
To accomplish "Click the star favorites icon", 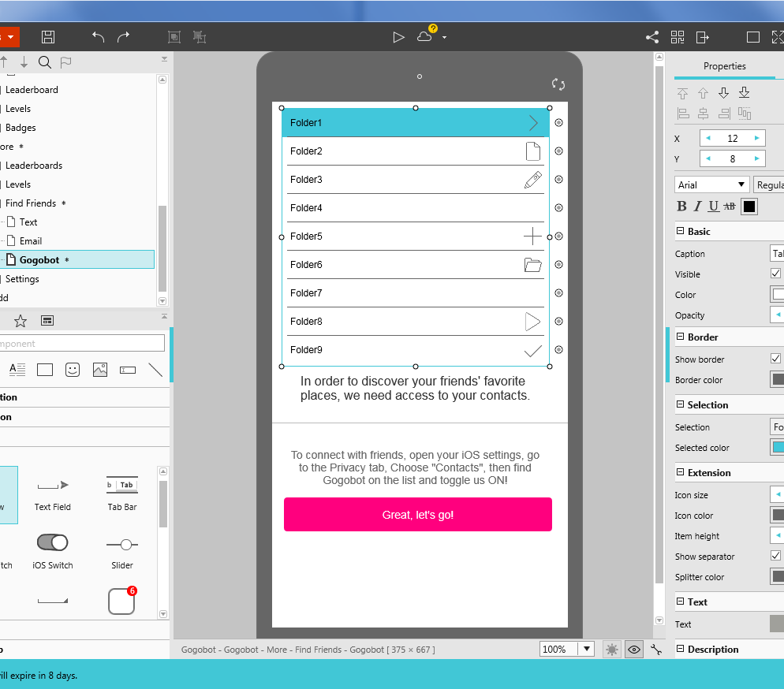I will coord(21,321).
